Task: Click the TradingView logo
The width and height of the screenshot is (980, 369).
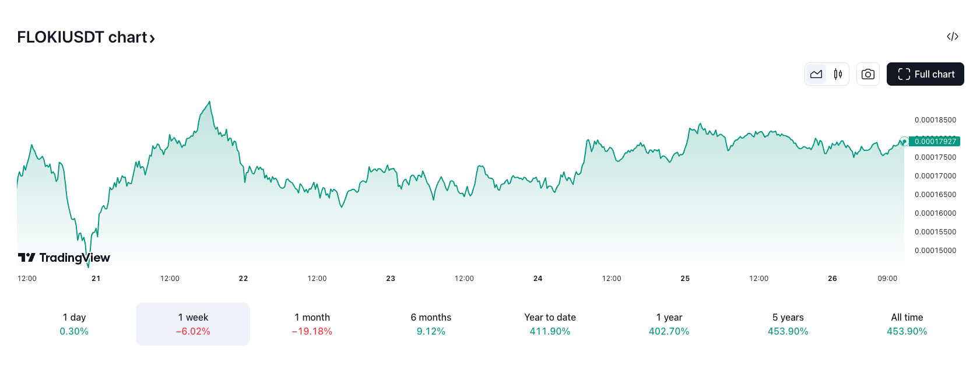Action: pyautogui.click(x=63, y=258)
